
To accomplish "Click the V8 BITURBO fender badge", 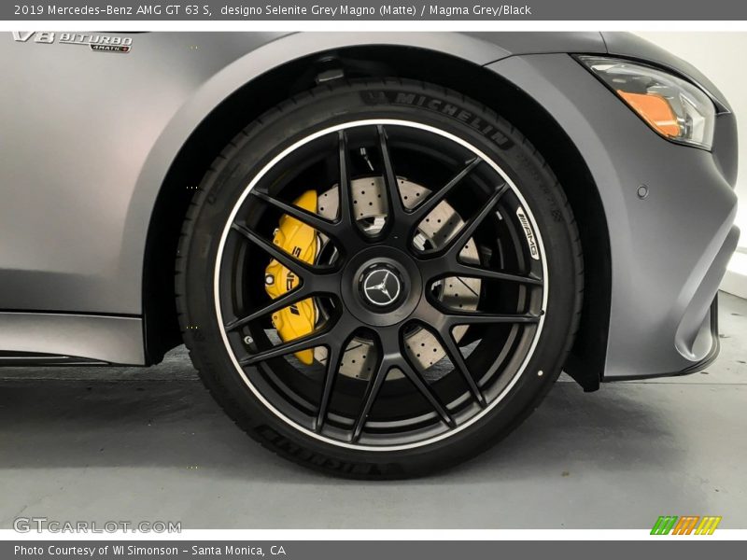I will click(73, 42).
